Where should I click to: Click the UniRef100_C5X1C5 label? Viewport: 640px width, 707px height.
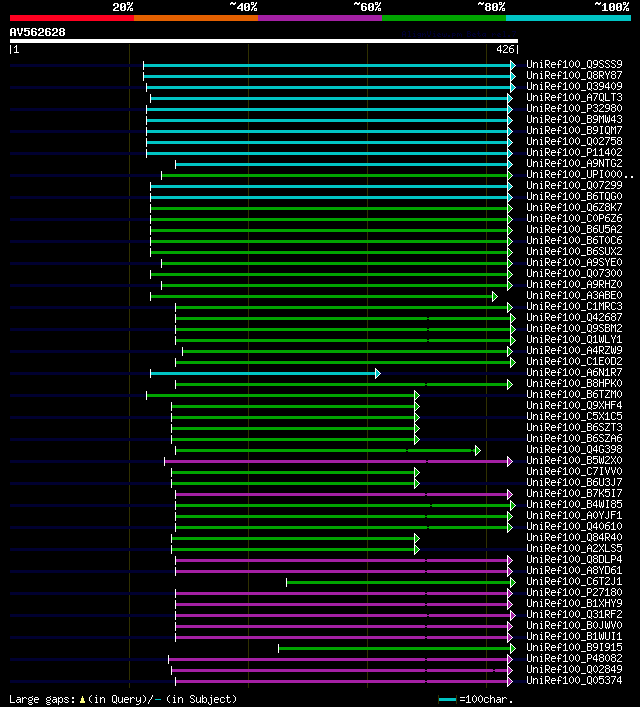pos(574,416)
